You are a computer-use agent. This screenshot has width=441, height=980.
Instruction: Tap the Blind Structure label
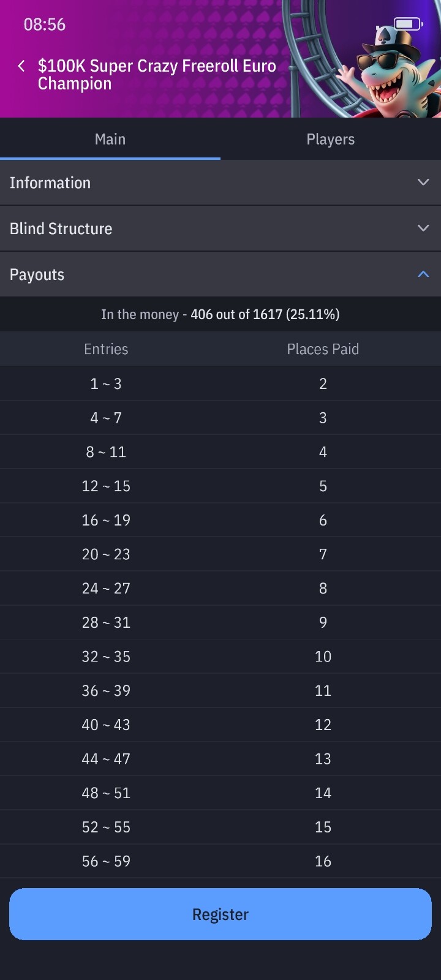[61, 228]
